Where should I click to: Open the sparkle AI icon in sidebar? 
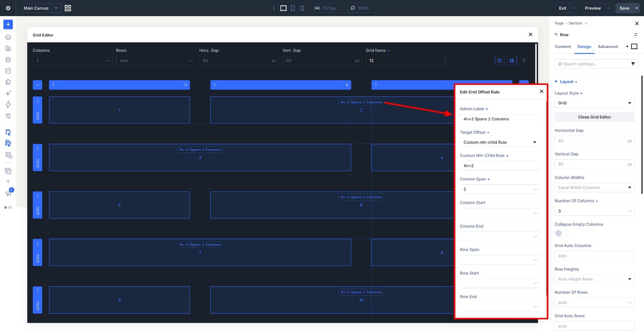click(x=8, y=93)
